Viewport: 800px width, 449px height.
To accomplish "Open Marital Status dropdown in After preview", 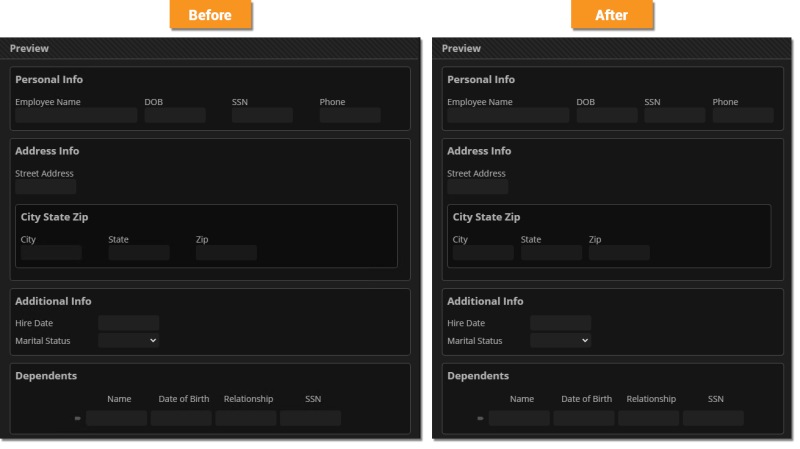I will pyautogui.click(x=561, y=340).
